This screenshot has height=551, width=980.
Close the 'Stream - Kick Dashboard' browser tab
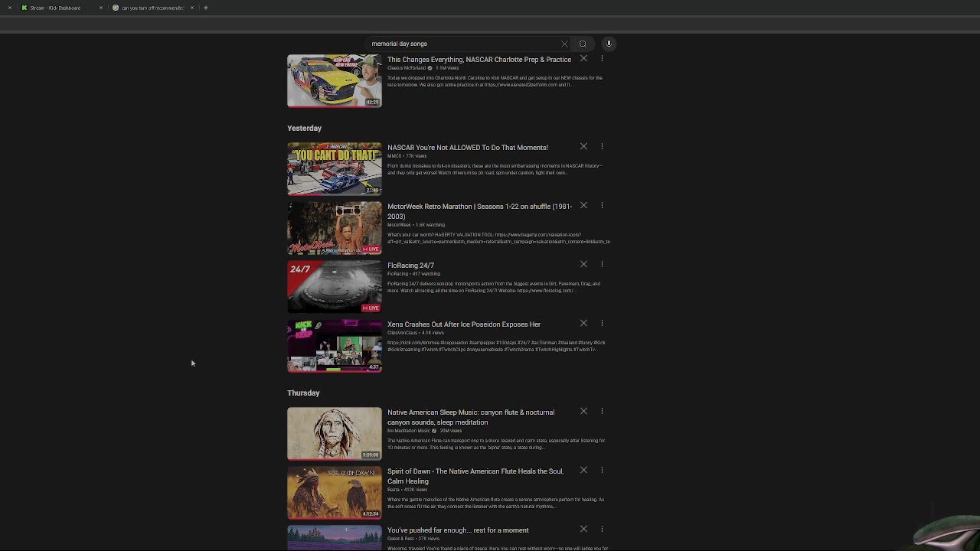tap(101, 8)
